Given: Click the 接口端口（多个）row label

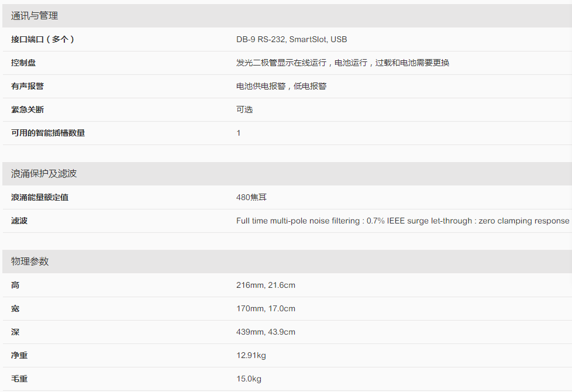Looking at the screenshot, I should 43,39.
